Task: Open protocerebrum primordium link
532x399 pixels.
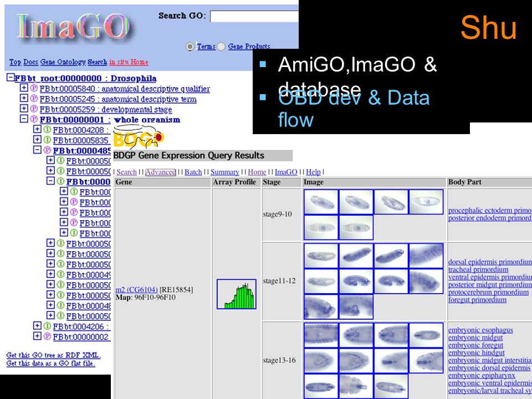Action: [488, 292]
